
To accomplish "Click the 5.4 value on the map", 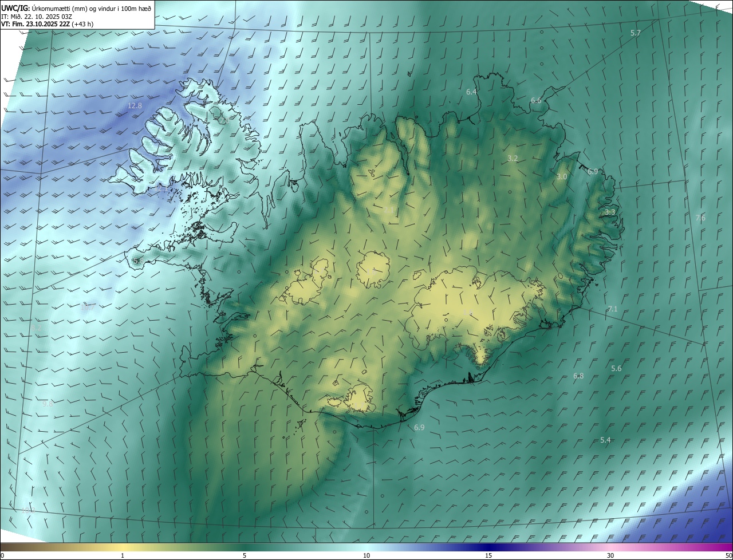I will pos(605,440).
